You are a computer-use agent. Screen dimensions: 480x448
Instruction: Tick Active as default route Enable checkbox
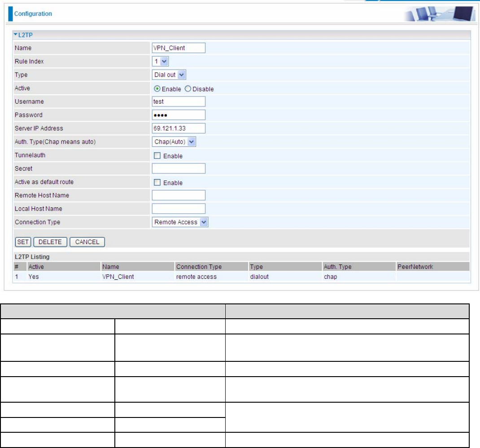(x=157, y=182)
